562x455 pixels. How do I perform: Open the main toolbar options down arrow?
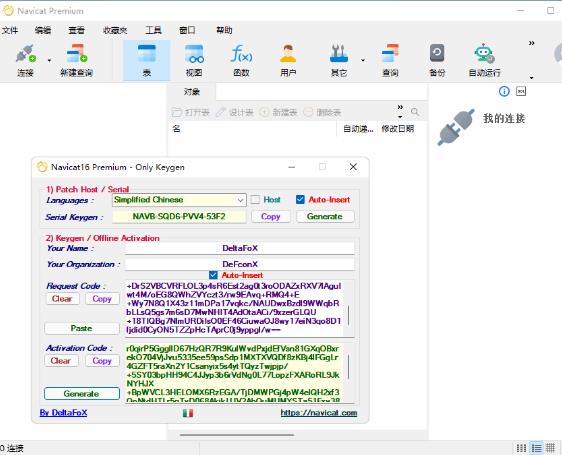532,77
